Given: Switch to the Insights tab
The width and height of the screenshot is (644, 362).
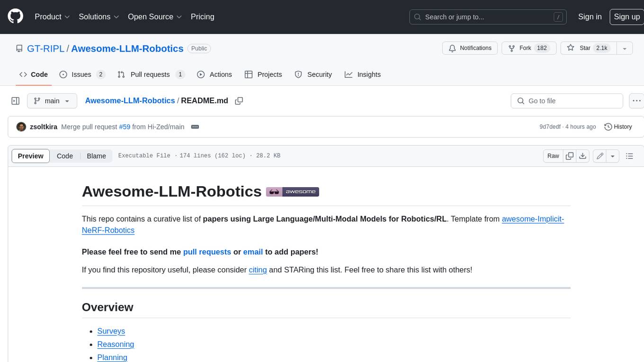Looking at the screenshot, I should (363, 74).
